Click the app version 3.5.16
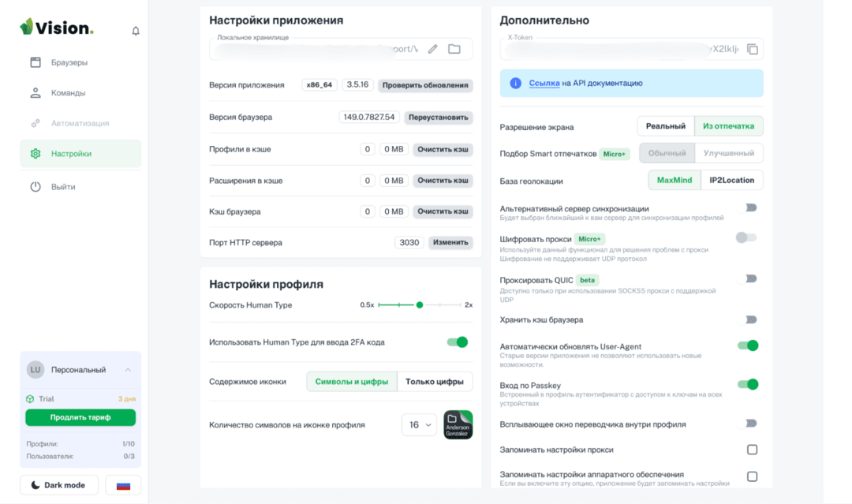The image size is (852, 504). pyautogui.click(x=357, y=84)
